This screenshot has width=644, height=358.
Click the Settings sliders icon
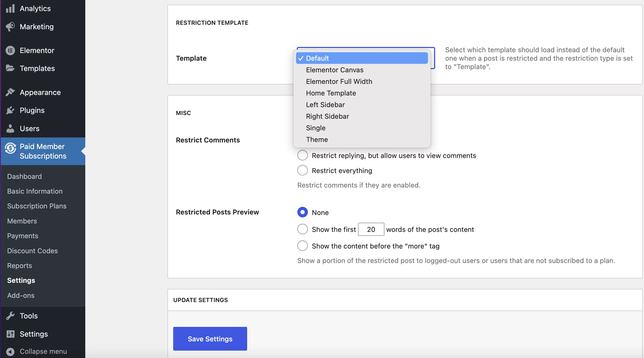tap(10, 334)
